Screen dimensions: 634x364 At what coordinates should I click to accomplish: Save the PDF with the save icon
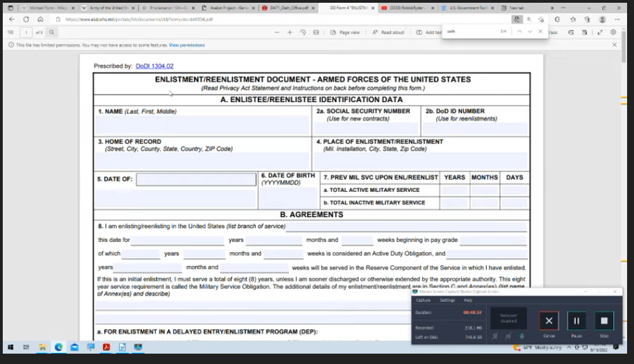(x=584, y=32)
